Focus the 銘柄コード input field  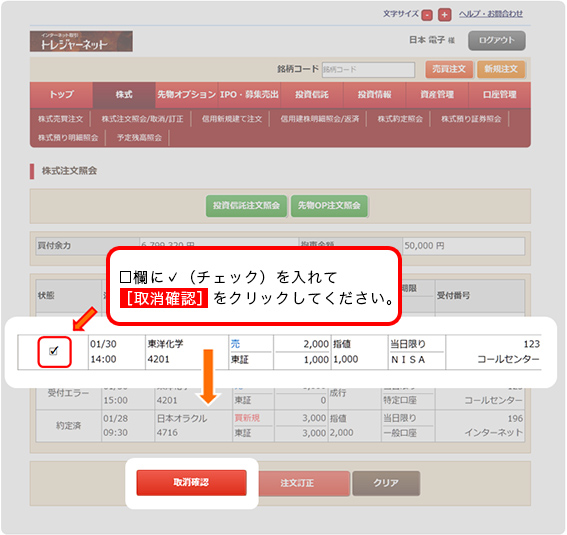[x=368, y=69]
